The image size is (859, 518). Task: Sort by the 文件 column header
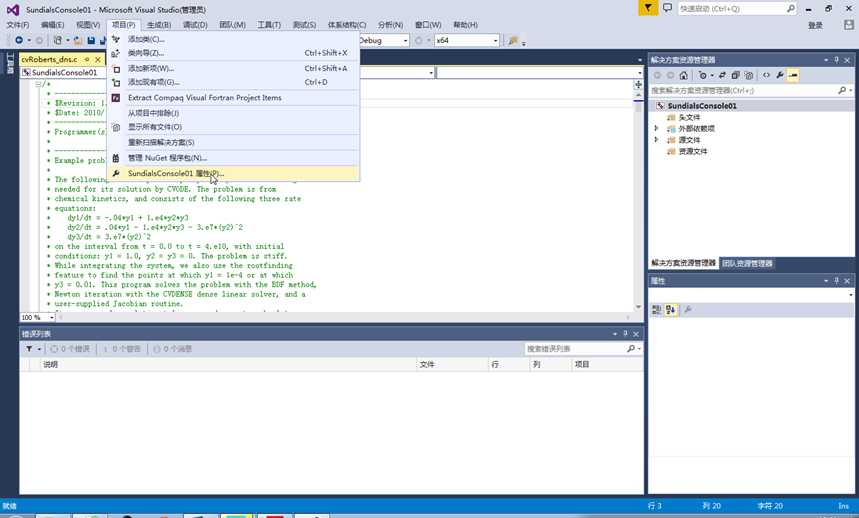tap(453, 365)
